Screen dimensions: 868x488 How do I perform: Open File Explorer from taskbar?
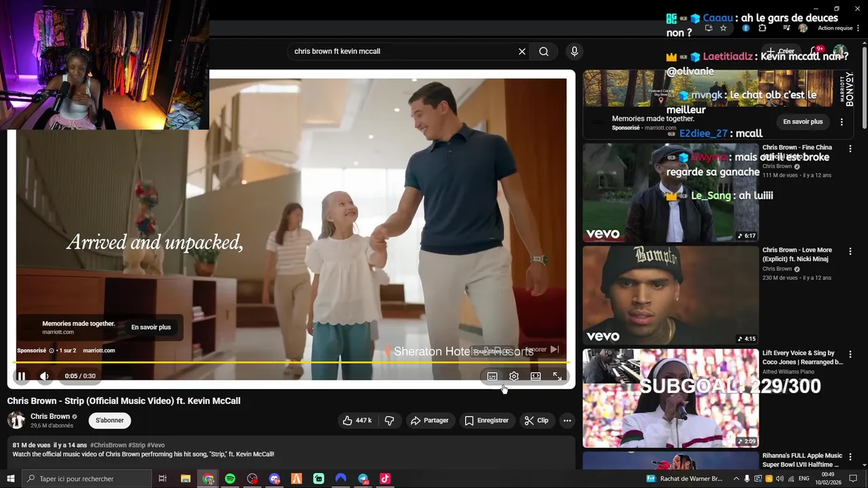point(185,479)
